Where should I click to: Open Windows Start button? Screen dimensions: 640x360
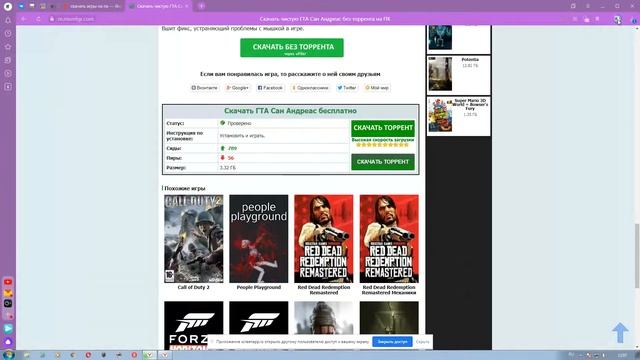click(8, 355)
